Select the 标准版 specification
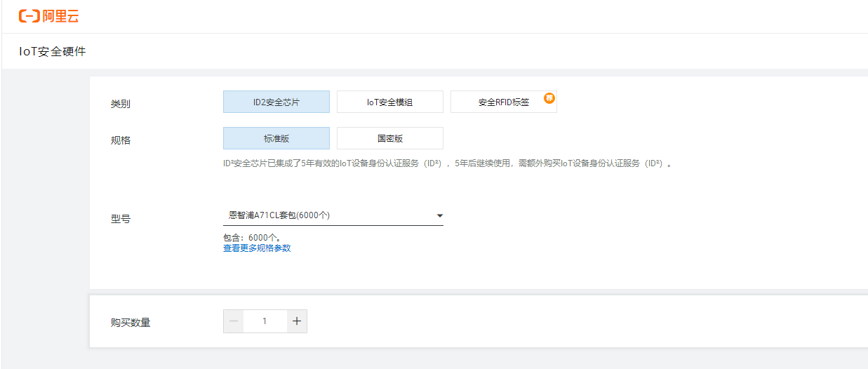 pyautogui.click(x=276, y=138)
